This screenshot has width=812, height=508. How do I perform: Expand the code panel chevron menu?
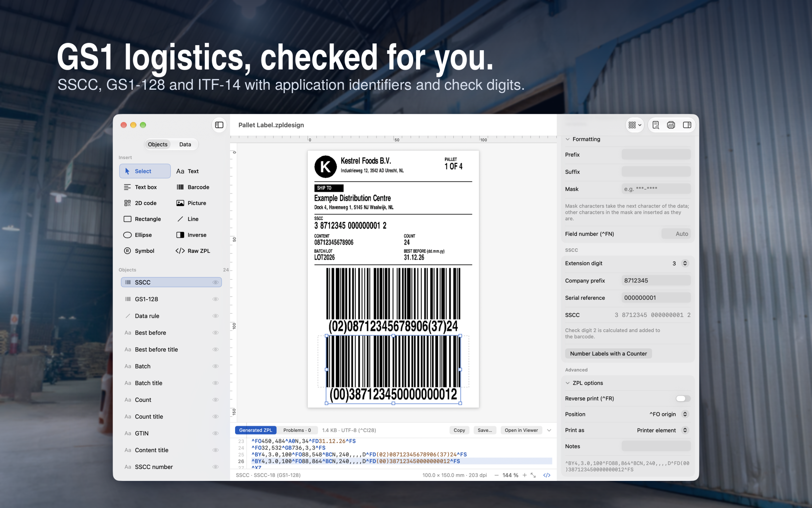pos(549,430)
